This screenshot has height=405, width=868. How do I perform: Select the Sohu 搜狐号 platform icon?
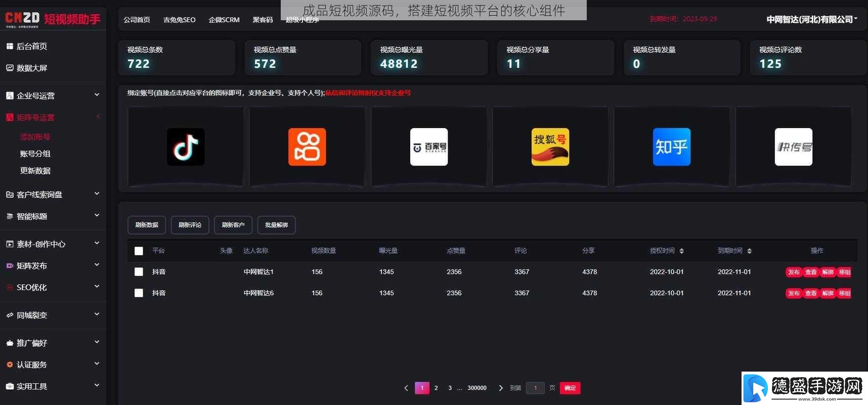click(x=550, y=147)
